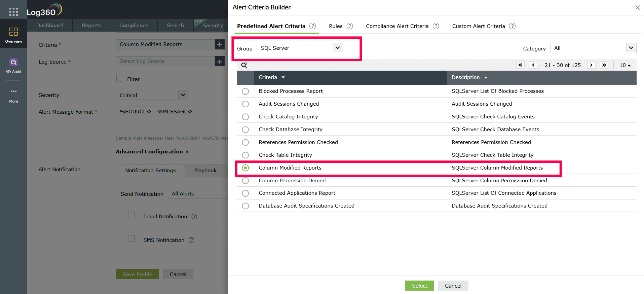Click the Save Profile button
The height and width of the screenshot is (294, 644).
click(x=137, y=274)
